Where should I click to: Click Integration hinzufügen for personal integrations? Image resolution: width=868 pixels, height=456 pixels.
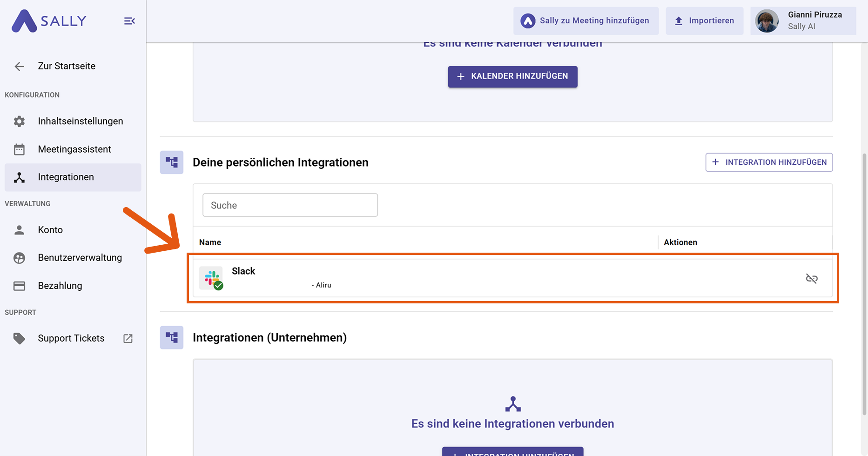tap(768, 162)
